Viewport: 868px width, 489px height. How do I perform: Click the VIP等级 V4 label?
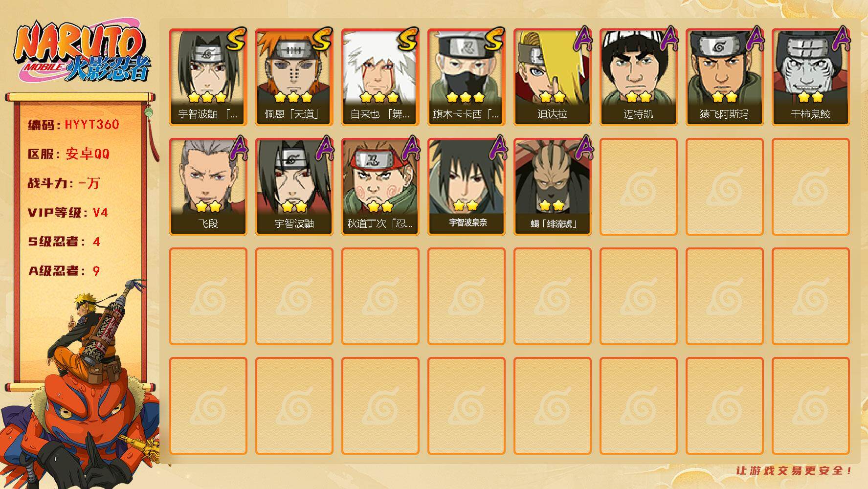click(67, 213)
